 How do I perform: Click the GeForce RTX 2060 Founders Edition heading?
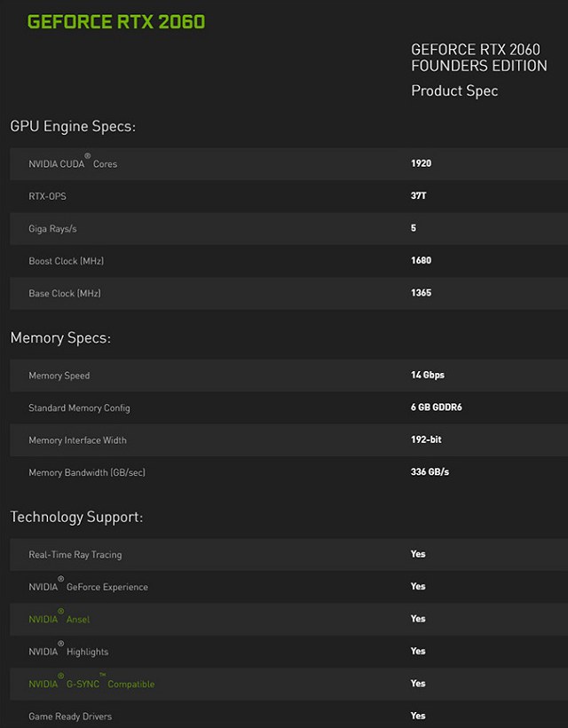(x=478, y=58)
